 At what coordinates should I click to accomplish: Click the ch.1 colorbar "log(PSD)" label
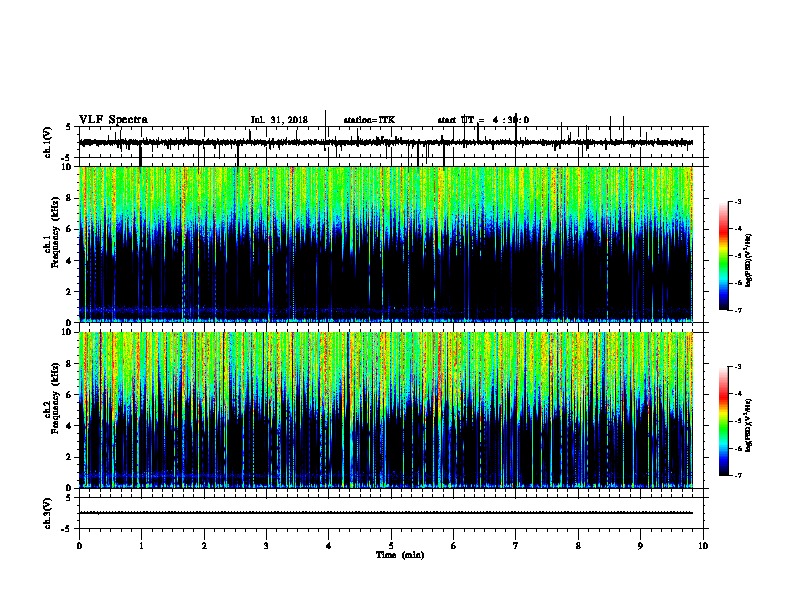point(748,260)
